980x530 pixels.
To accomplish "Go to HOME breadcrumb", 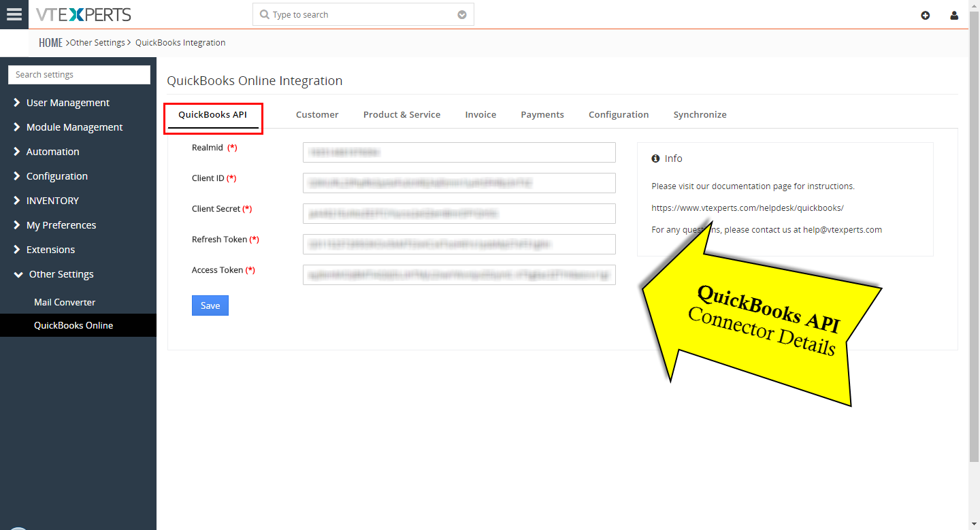I will 50,42.
